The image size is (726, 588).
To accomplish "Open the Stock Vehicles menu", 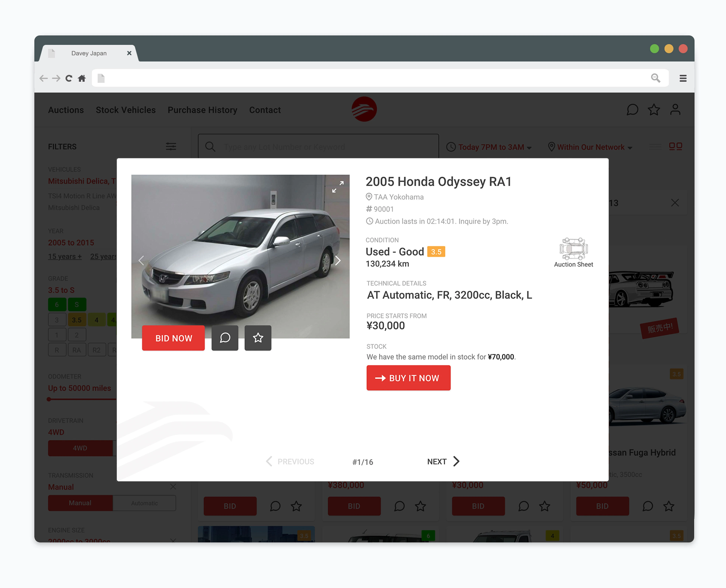I will [126, 110].
